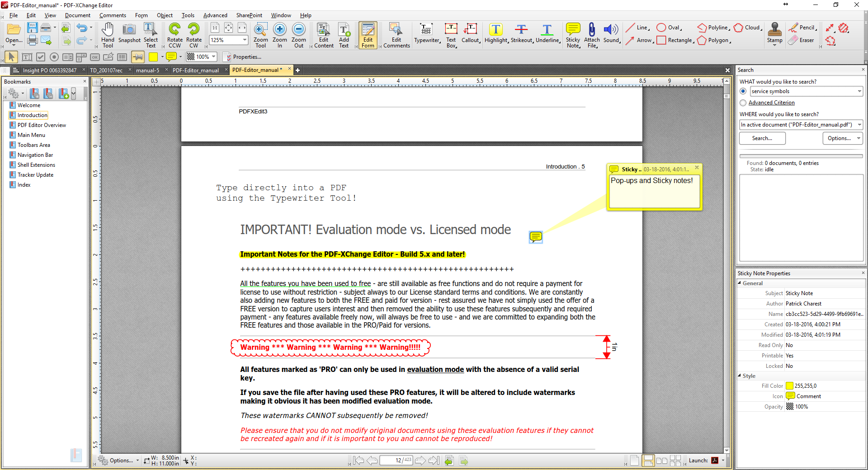
Task: Add a check box form field
Action: 41,57
